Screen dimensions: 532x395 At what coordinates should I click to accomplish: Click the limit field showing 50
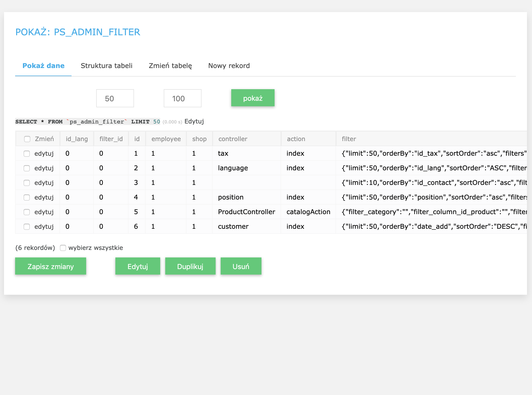[115, 98]
